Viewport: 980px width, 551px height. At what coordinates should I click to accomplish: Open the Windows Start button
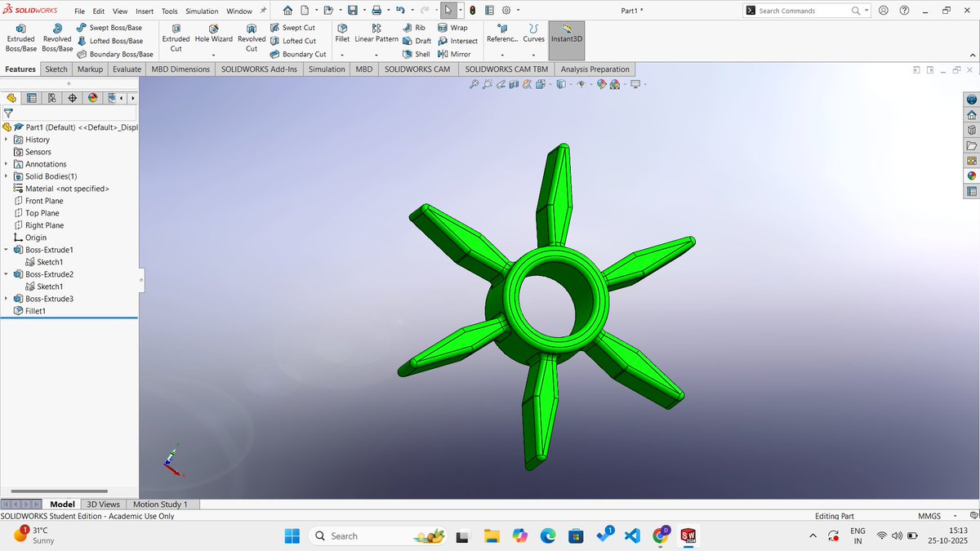click(292, 535)
